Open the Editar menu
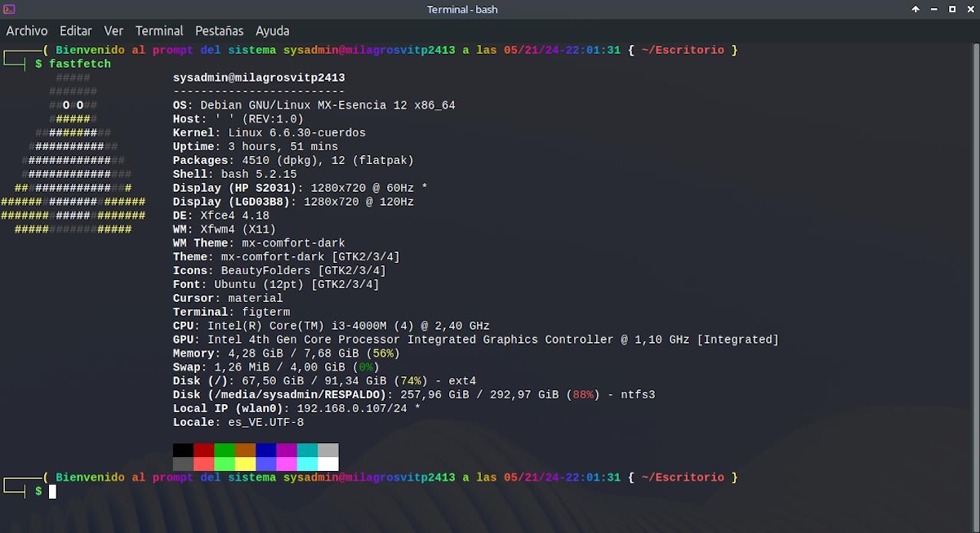The width and height of the screenshot is (980, 533). click(76, 31)
